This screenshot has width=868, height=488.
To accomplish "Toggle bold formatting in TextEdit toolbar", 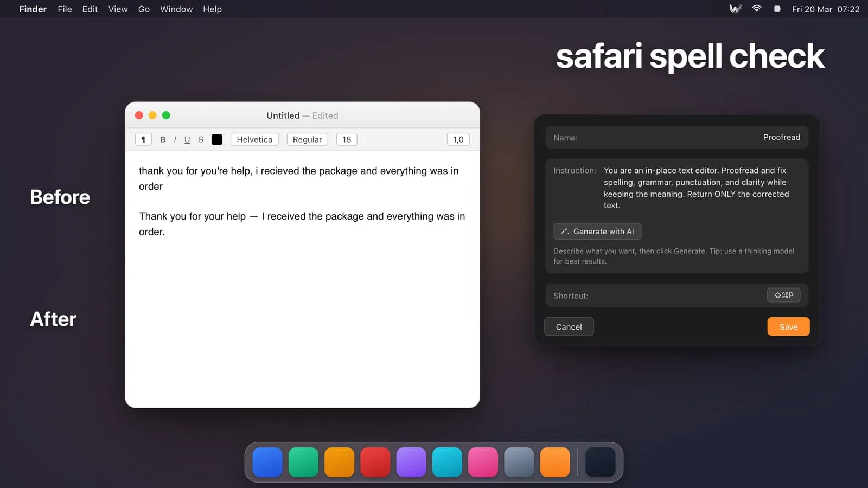I will (163, 139).
